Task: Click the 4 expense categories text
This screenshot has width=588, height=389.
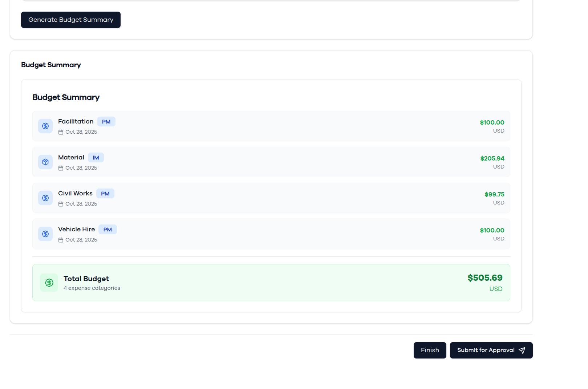Action: tap(92, 288)
